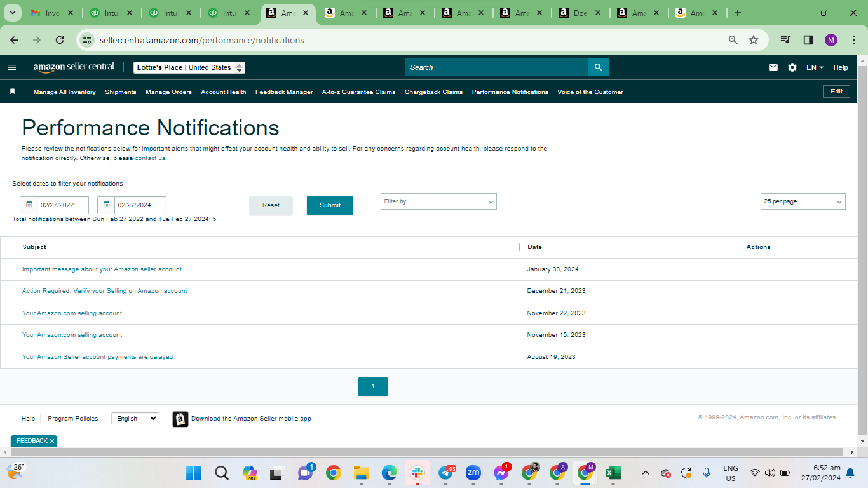Open the Lottie's Place United States marketplace switcher
The image size is (868, 488).
[x=189, y=67]
